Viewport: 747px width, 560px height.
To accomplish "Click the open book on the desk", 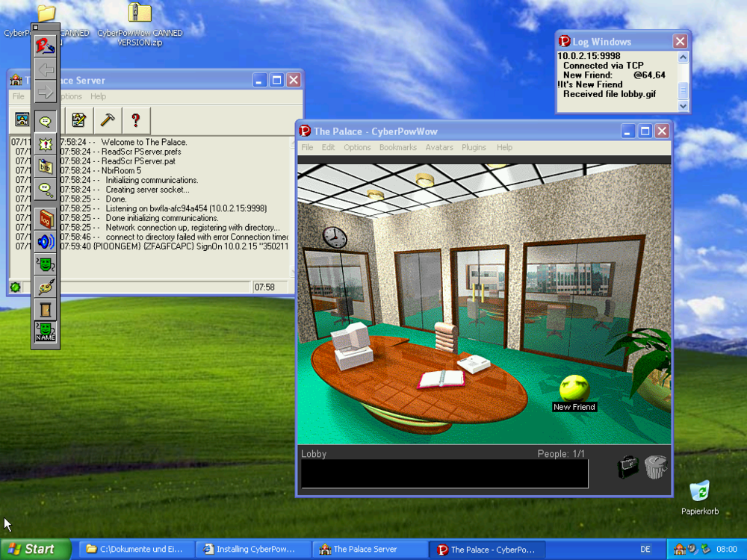I will click(441, 379).
